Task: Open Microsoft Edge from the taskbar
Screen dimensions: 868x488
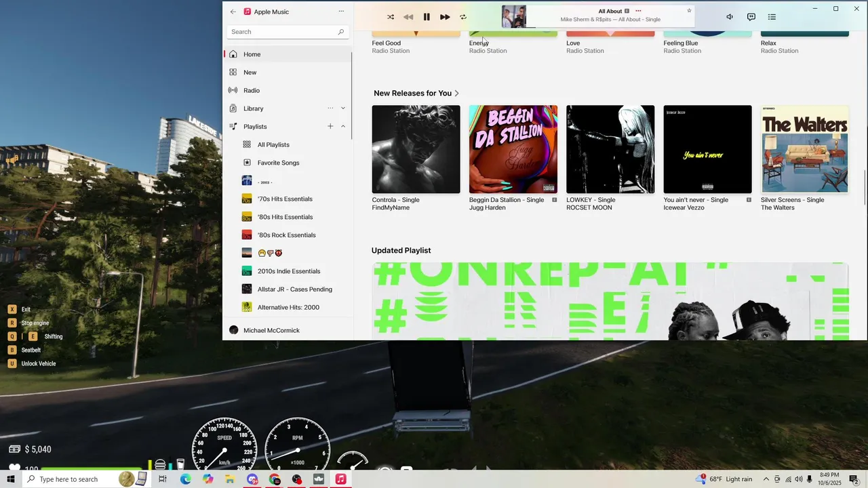Action: pyautogui.click(x=185, y=479)
